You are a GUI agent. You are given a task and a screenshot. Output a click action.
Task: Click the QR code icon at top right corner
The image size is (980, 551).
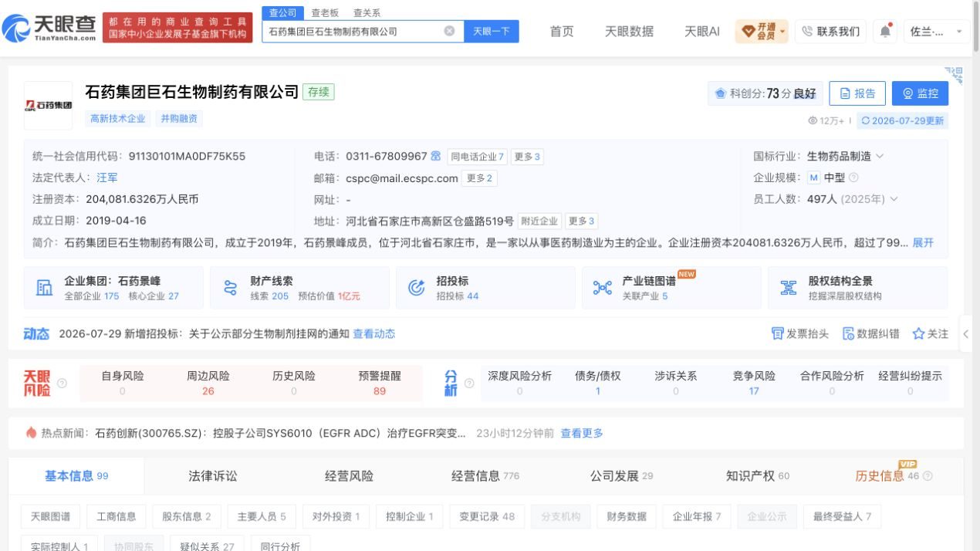click(x=954, y=75)
